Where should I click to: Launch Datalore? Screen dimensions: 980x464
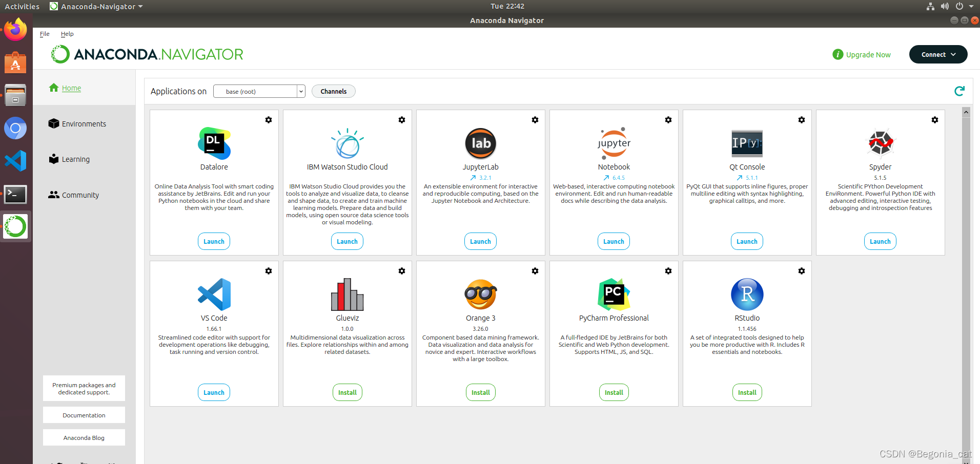point(214,241)
